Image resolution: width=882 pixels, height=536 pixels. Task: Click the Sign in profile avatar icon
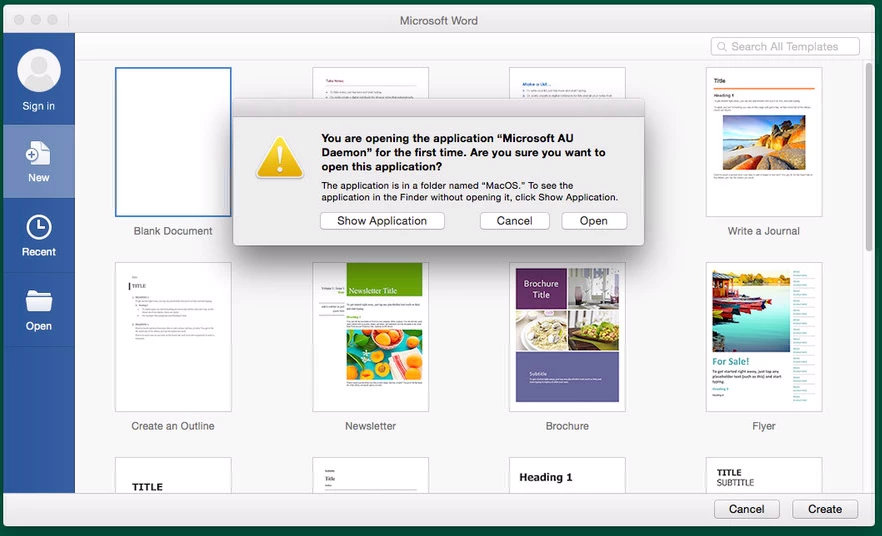39,70
